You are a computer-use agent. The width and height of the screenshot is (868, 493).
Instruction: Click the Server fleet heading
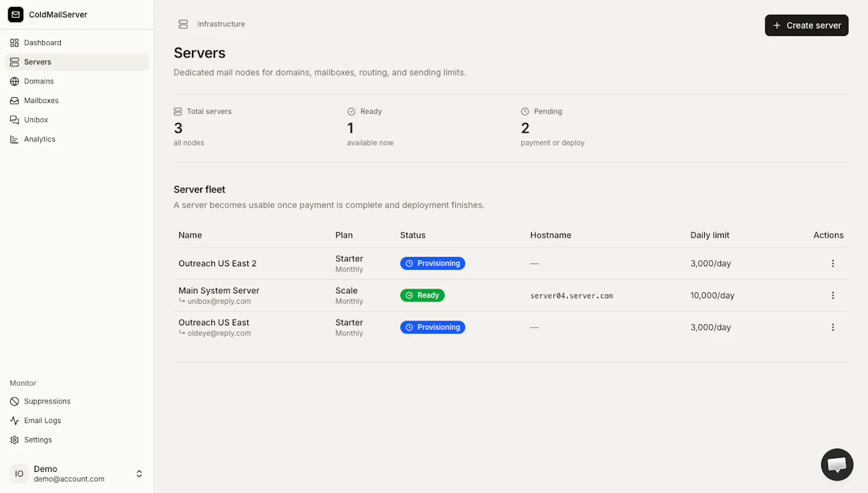(199, 190)
